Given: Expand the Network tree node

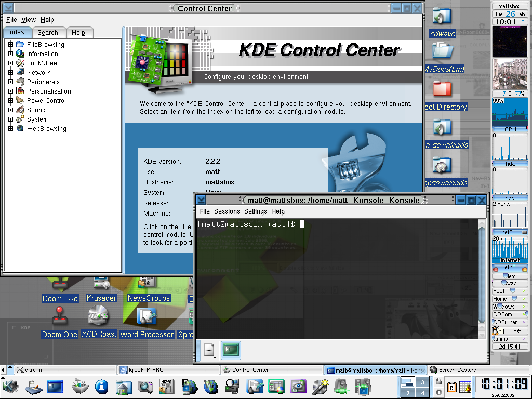Looking at the screenshot, I should point(10,72).
